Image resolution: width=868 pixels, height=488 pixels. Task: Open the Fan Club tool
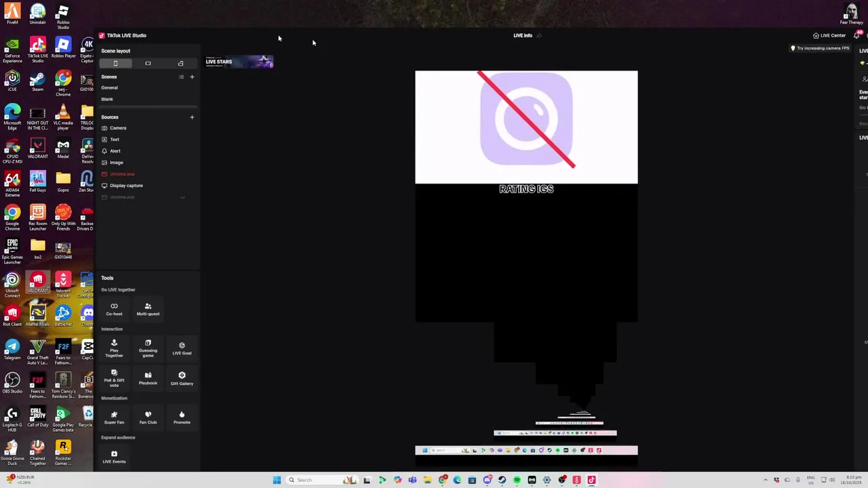point(148,418)
